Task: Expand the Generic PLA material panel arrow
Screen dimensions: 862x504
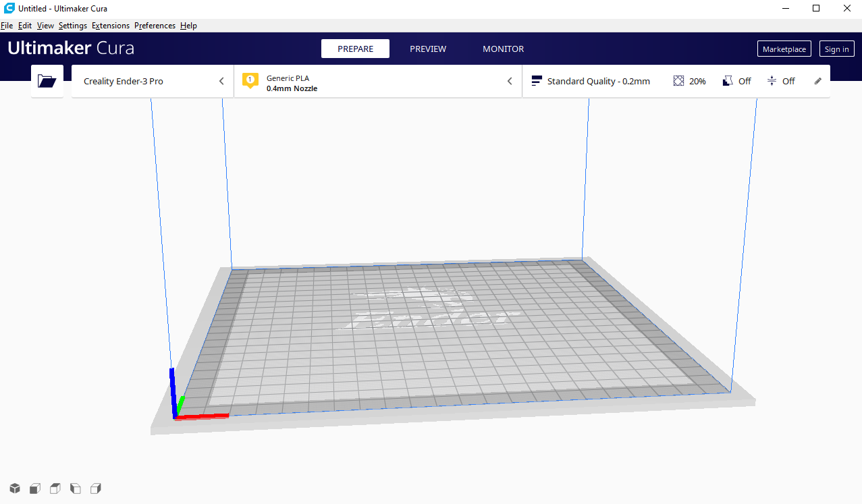Action: [x=510, y=81]
